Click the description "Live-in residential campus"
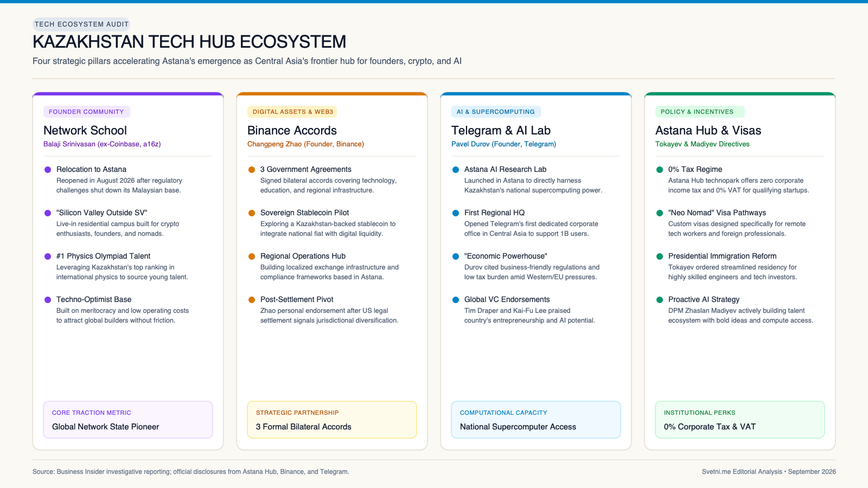 coord(118,229)
